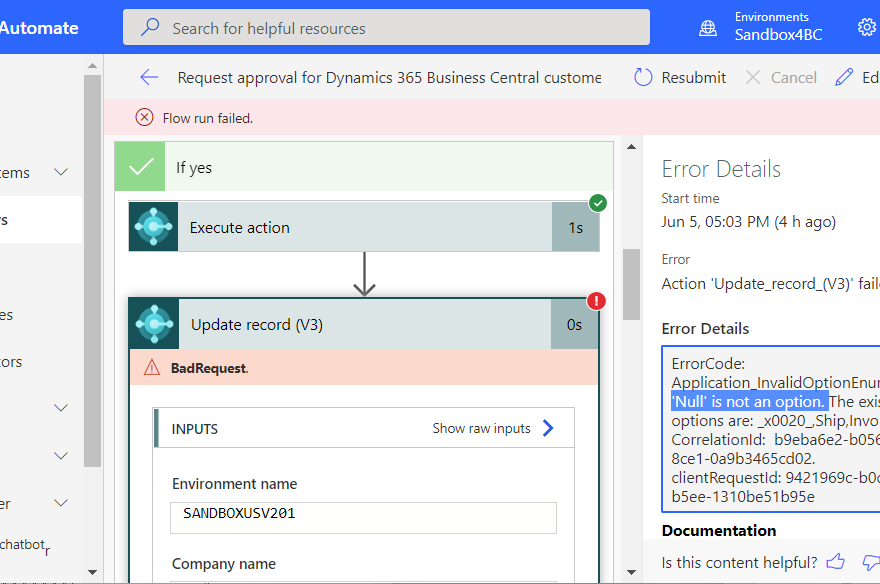The image size is (880, 584).
Task: Click the Update record 0s duration
Action: click(x=574, y=324)
